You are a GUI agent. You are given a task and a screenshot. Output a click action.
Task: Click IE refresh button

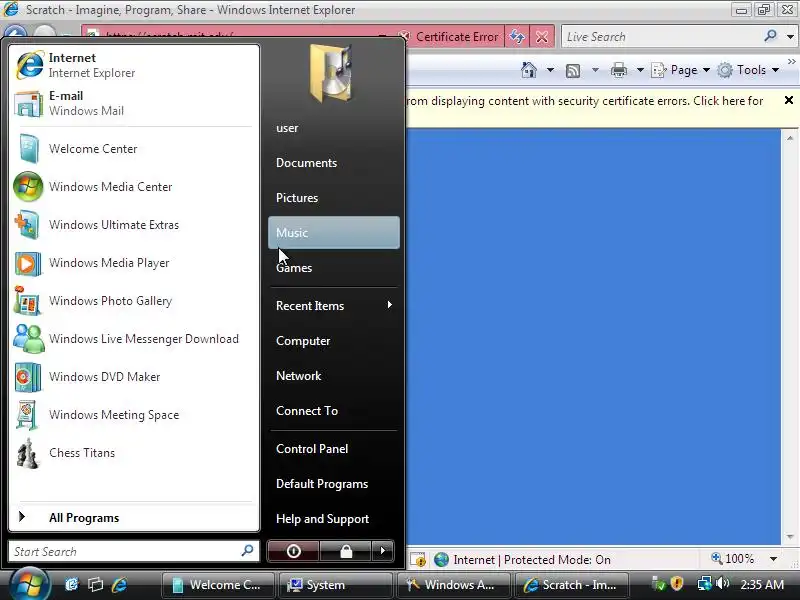(517, 37)
